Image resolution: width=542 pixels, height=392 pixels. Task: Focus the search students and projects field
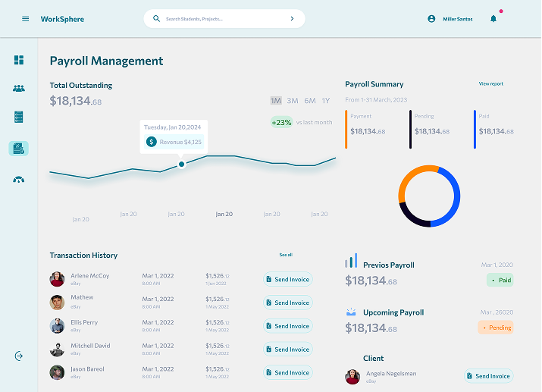click(220, 19)
